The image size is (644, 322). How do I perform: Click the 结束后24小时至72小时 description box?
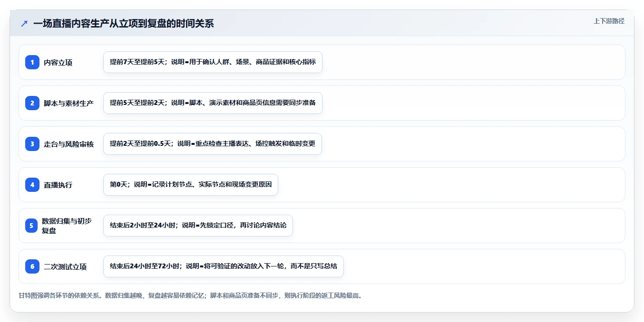click(224, 266)
